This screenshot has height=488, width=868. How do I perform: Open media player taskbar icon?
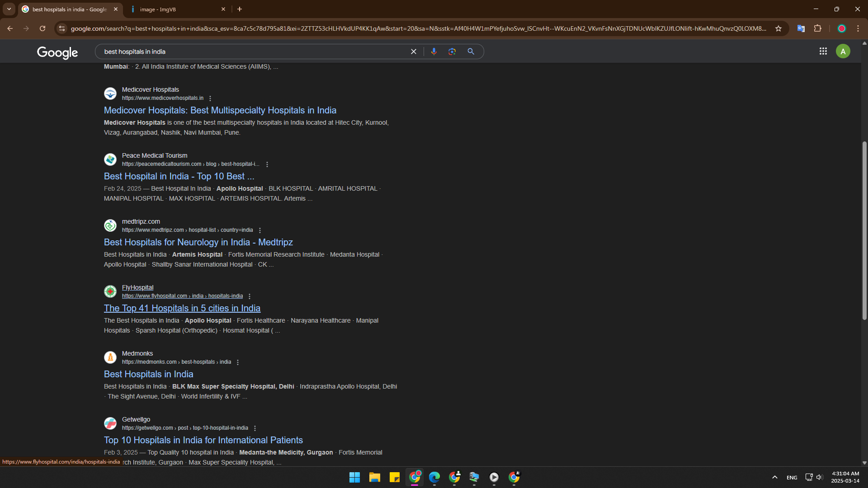pos(494,477)
